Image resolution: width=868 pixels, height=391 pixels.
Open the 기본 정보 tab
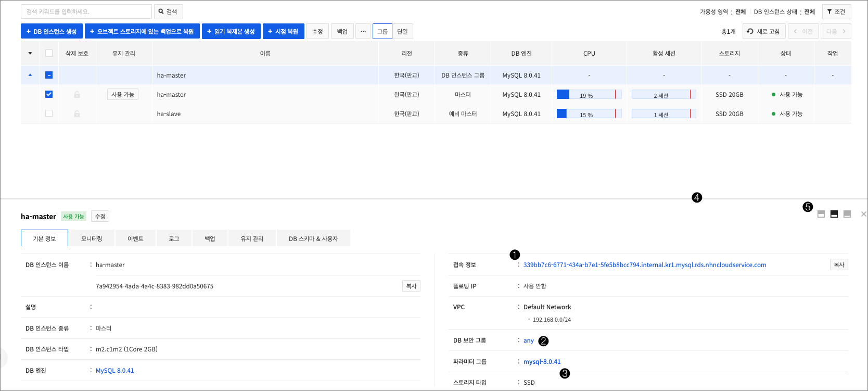(x=44, y=238)
